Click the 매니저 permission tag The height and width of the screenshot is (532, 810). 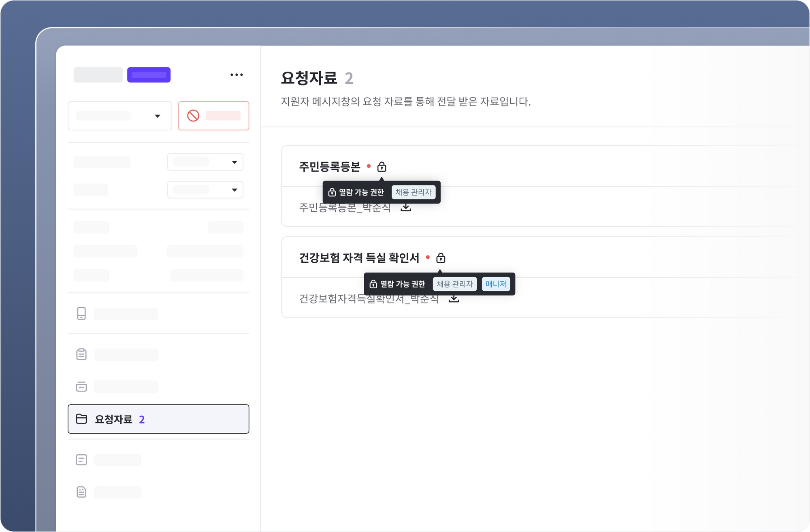click(x=496, y=284)
